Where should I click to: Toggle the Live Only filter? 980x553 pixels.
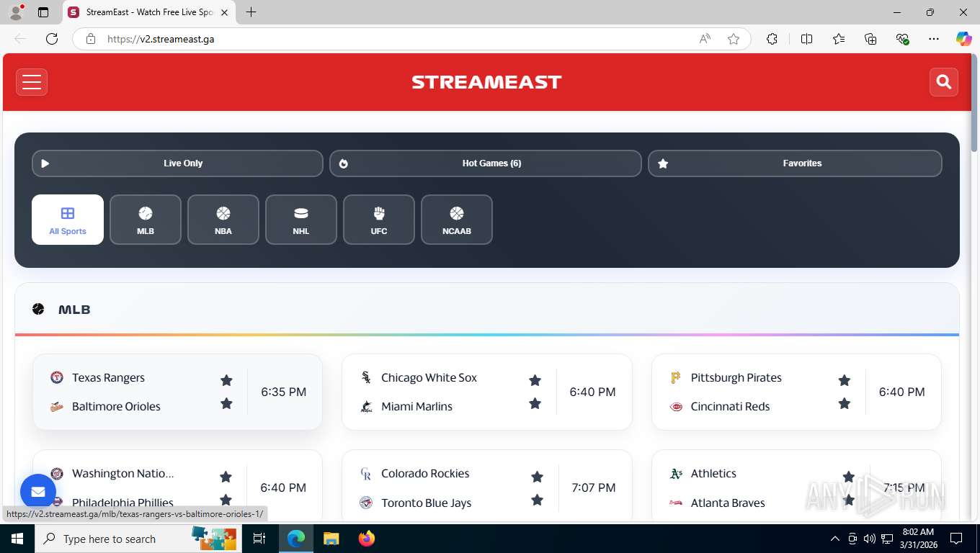177,163
